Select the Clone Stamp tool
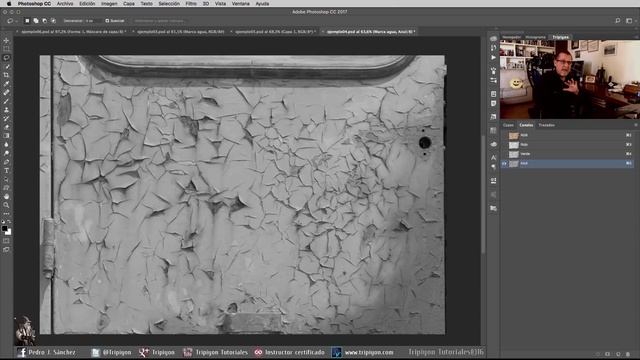 tap(6, 110)
